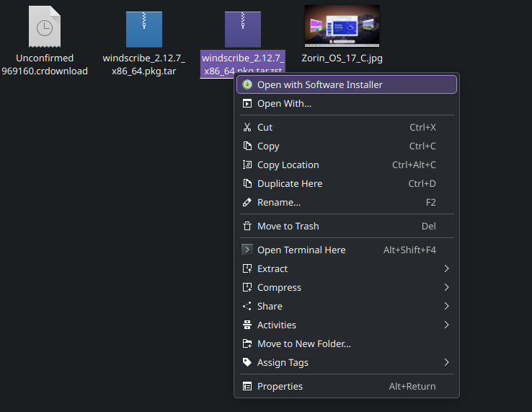This screenshot has width=532, height=412.
Task: Click the Extract archive icon
Action: (247, 268)
